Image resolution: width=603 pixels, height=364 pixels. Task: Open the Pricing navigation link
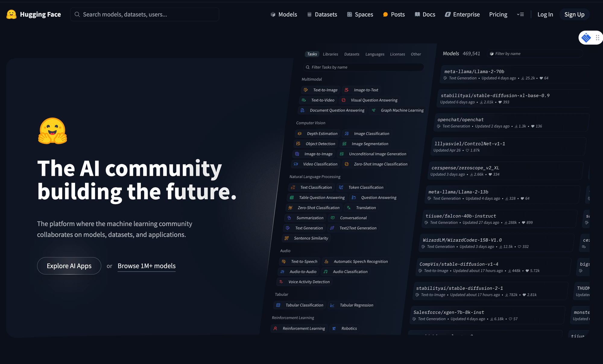pos(498,14)
